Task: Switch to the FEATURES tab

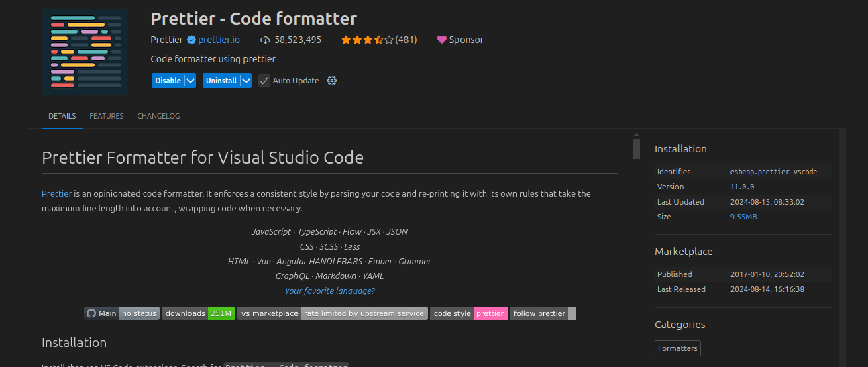Action: [107, 116]
